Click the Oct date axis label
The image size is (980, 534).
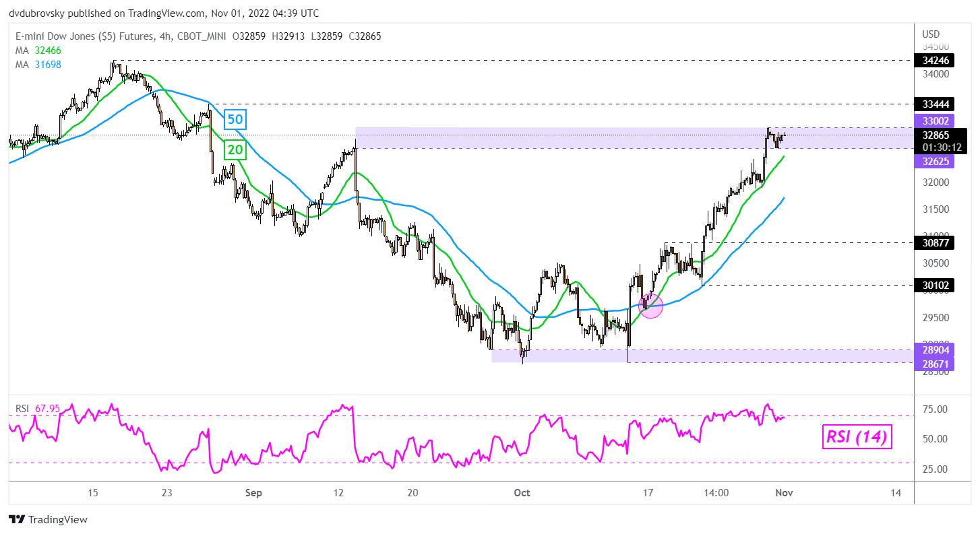(x=522, y=493)
